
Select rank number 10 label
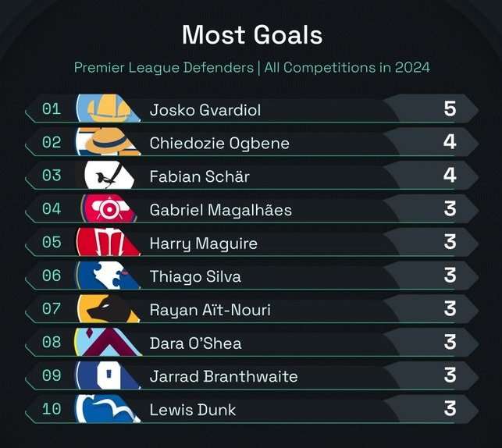pyautogui.click(x=52, y=409)
